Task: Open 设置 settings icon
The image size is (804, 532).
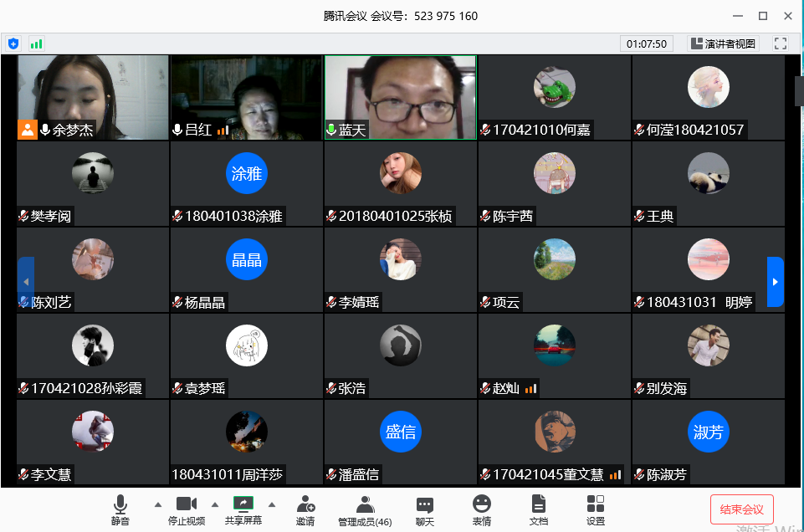Action: (x=596, y=510)
